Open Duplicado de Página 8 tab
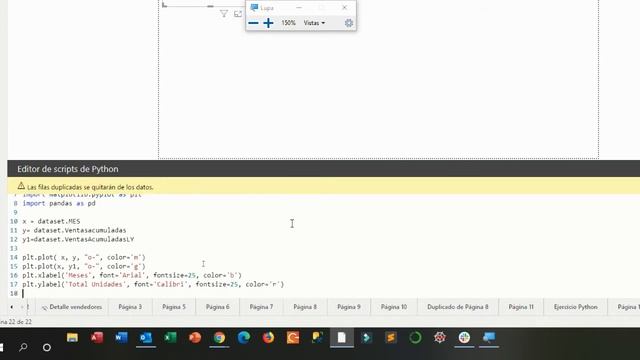The height and width of the screenshot is (360, 640). [x=458, y=307]
